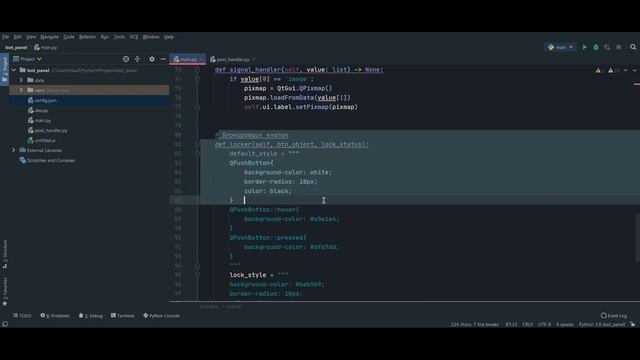
Task: Run the main configuration with the green play icon
Action: 584,47
